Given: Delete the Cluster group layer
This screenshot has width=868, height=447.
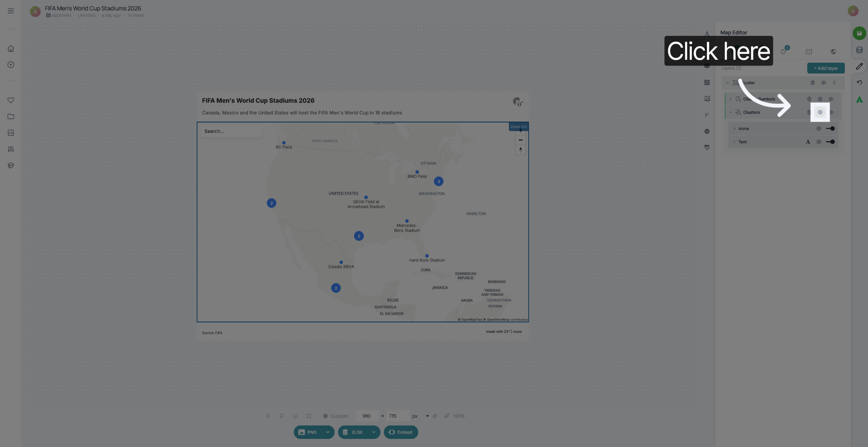Looking at the screenshot, I should 813,83.
